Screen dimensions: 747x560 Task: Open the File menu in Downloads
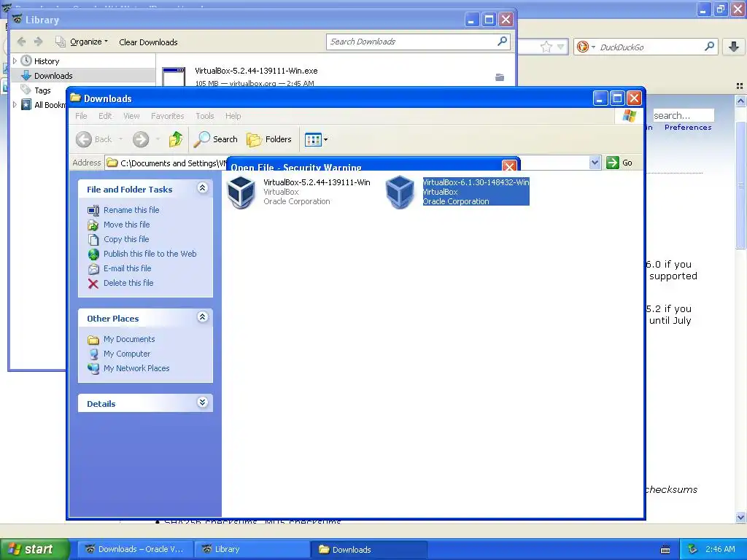pyautogui.click(x=81, y=116)
